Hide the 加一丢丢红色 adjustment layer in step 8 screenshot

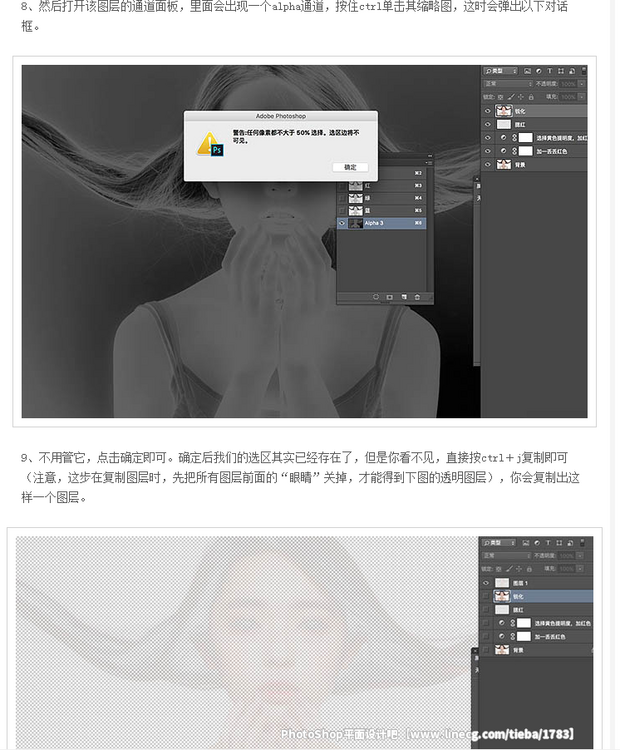coord(487,151)
